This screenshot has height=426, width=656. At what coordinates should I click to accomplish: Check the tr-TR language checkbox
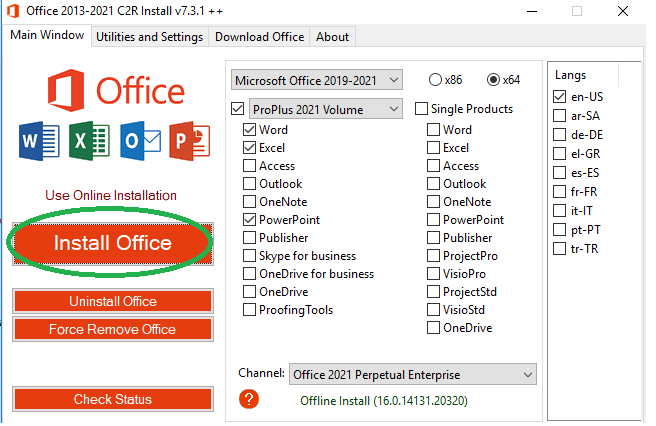pos(559,249)
